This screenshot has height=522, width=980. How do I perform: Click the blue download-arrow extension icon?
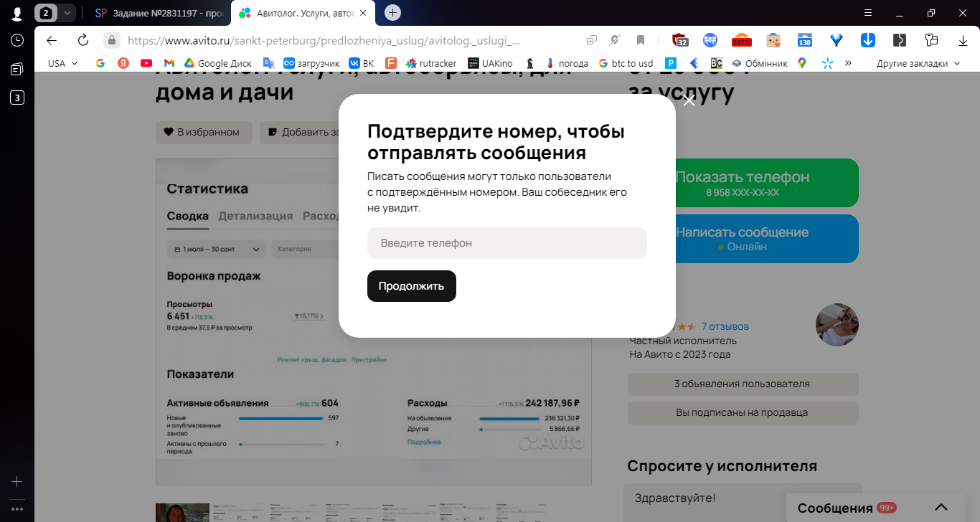point(868,40)
